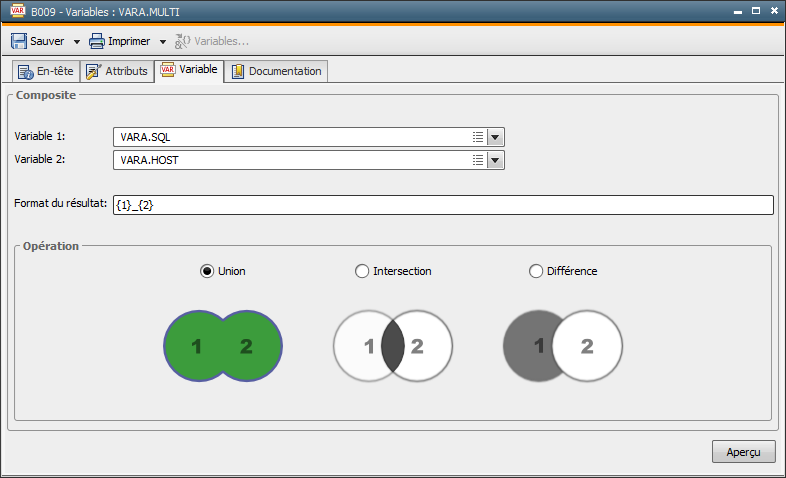Click the Variables... toolbar icon
786x478 pixels.
coord(182,41)
